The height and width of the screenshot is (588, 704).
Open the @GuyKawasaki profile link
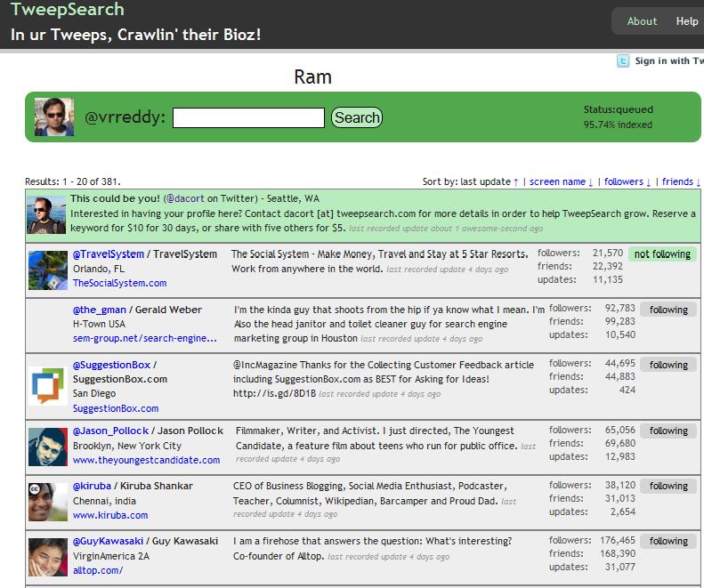(x=108, y=542)
